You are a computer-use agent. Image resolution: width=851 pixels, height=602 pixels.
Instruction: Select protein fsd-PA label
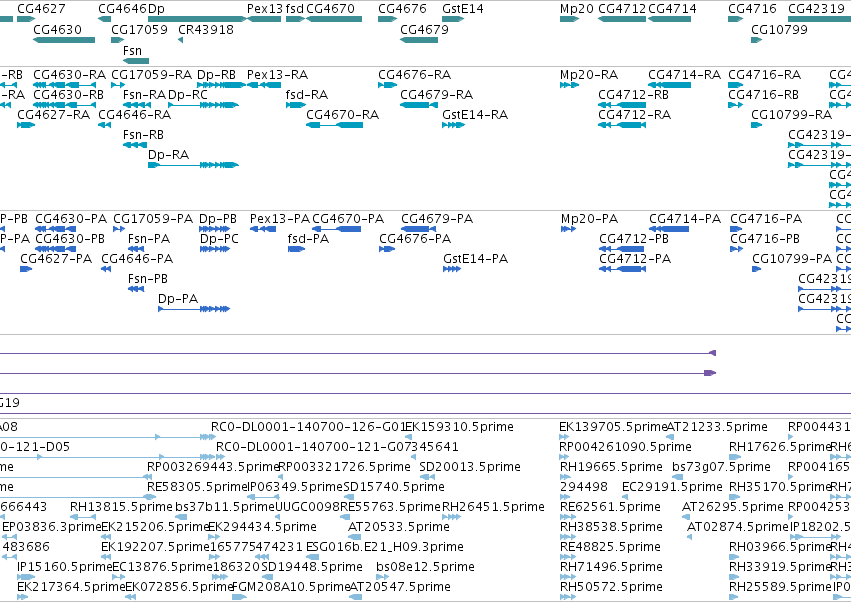[x=308, y=239]
